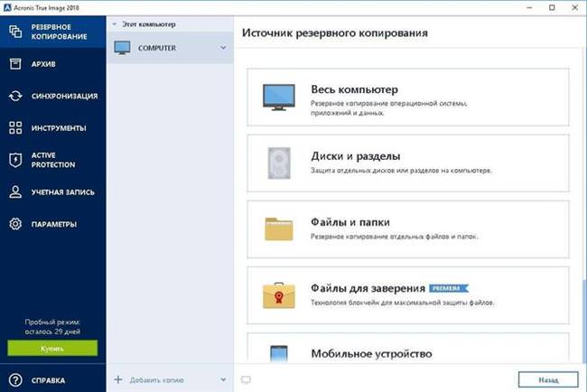Select the Файлы для заверения option
The height and width of the screenshot is (392, 587).
[x=408, y=295]
